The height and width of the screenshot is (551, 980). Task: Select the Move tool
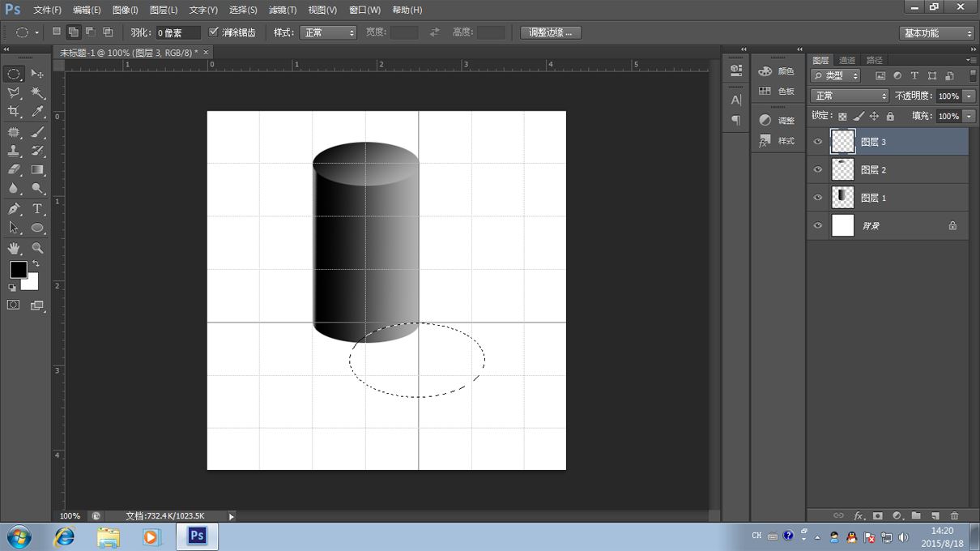tap(37, 74)
